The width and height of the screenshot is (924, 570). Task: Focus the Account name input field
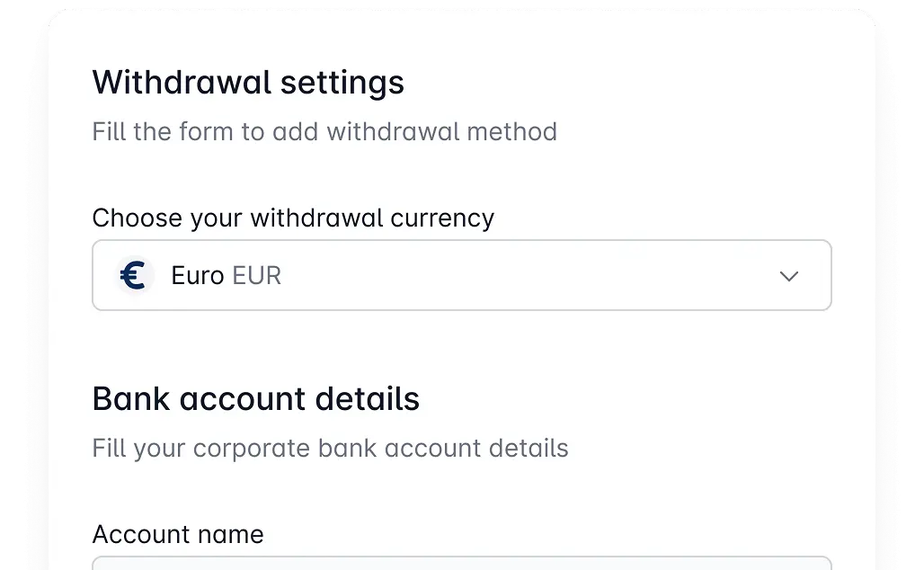pos(461,564)
